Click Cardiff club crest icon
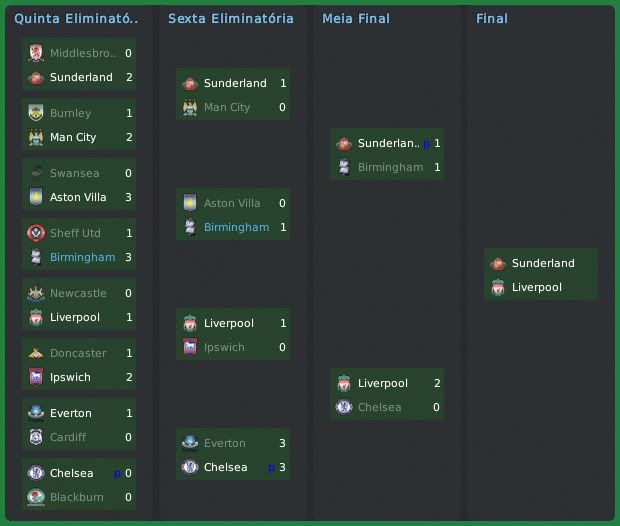Viewport: 620px width, 526px height. click(36, 437)
